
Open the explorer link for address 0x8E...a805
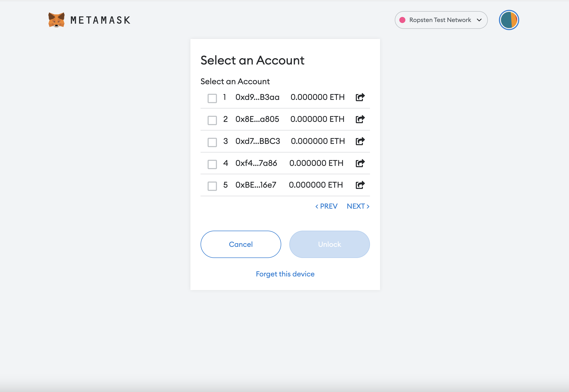point(360,119)
